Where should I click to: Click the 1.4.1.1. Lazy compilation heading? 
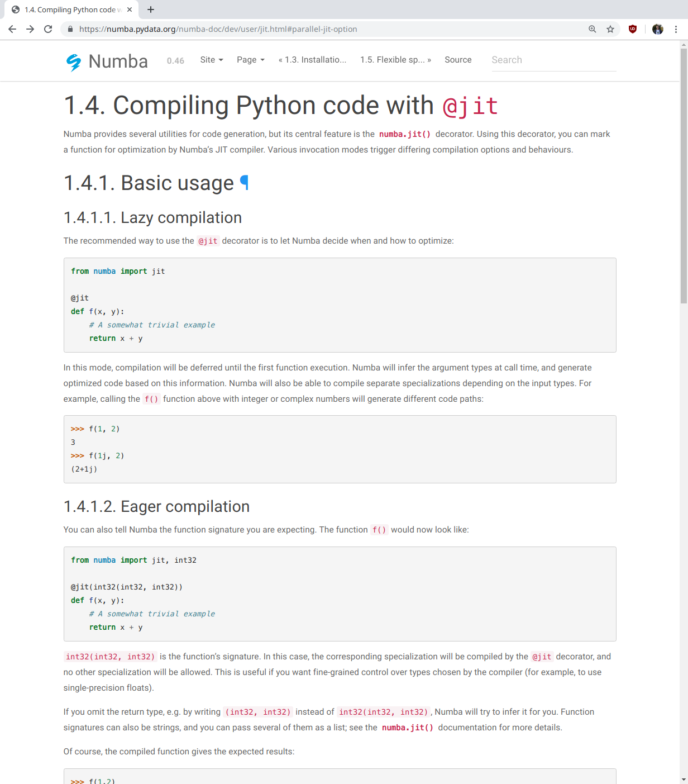pyautogui.click(x=152, y=217)
